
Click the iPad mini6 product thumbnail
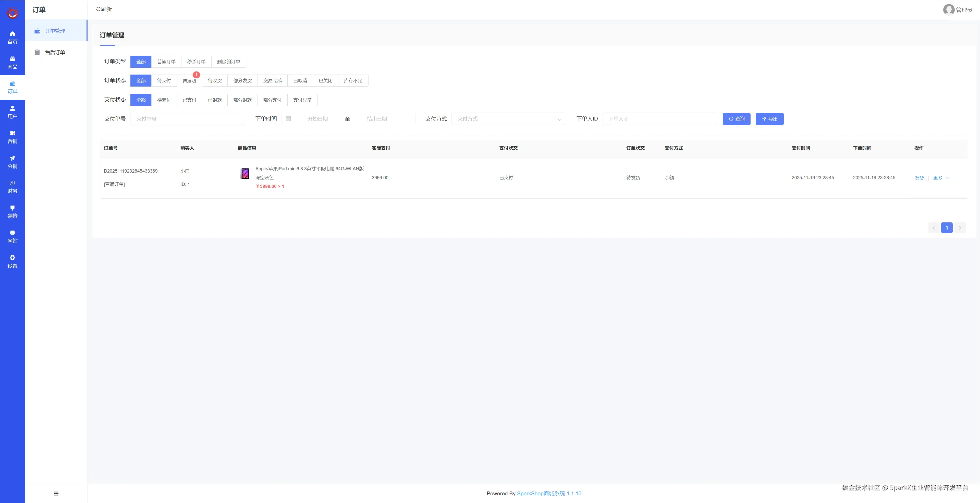[x=245, y=174]
